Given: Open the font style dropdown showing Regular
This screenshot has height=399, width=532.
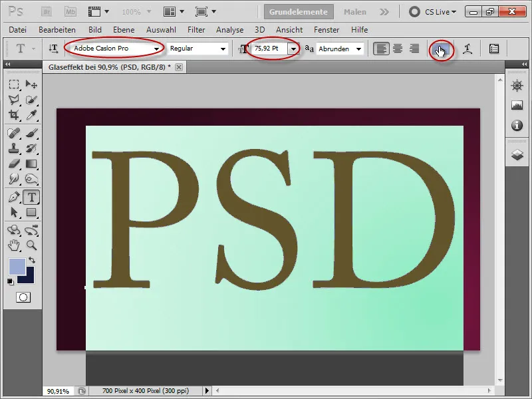Looking at the screenshot, I should click(x=221, y=49).
